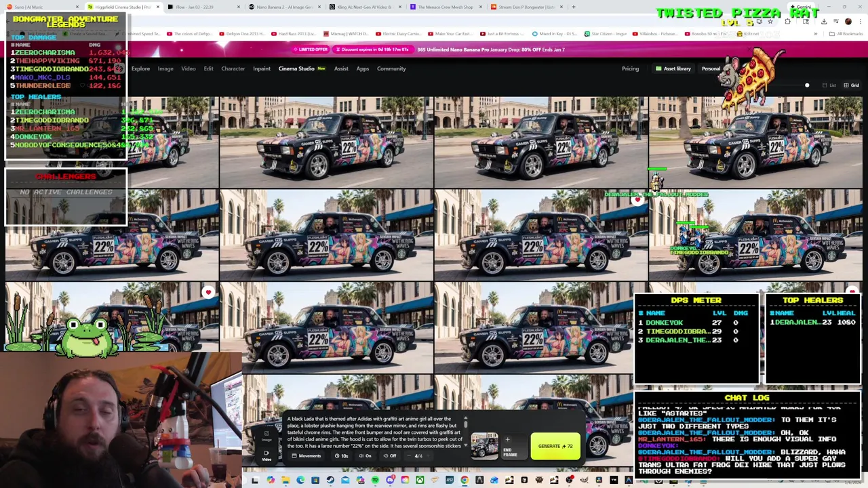Launch Microsoft Edge from the taskbar
The image size is (868, 488).
point(300,480)
